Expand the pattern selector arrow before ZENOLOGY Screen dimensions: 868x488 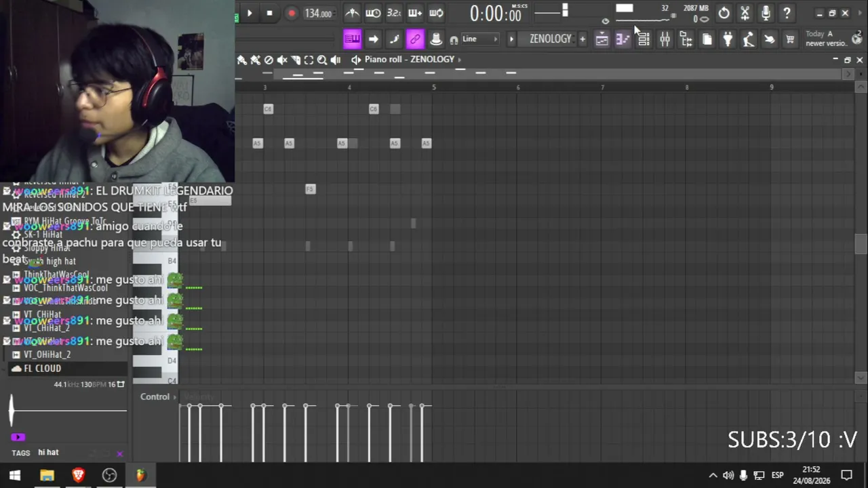511,39
